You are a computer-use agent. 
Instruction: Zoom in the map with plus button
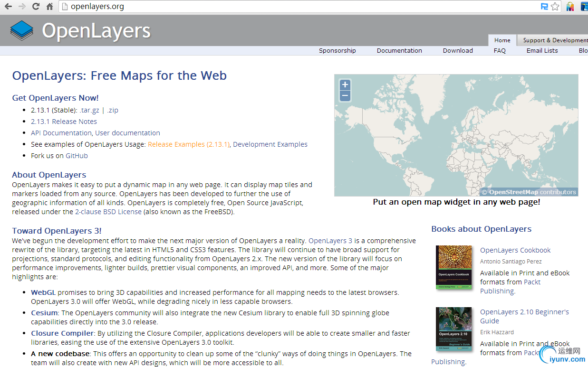(x=345, y=85)
